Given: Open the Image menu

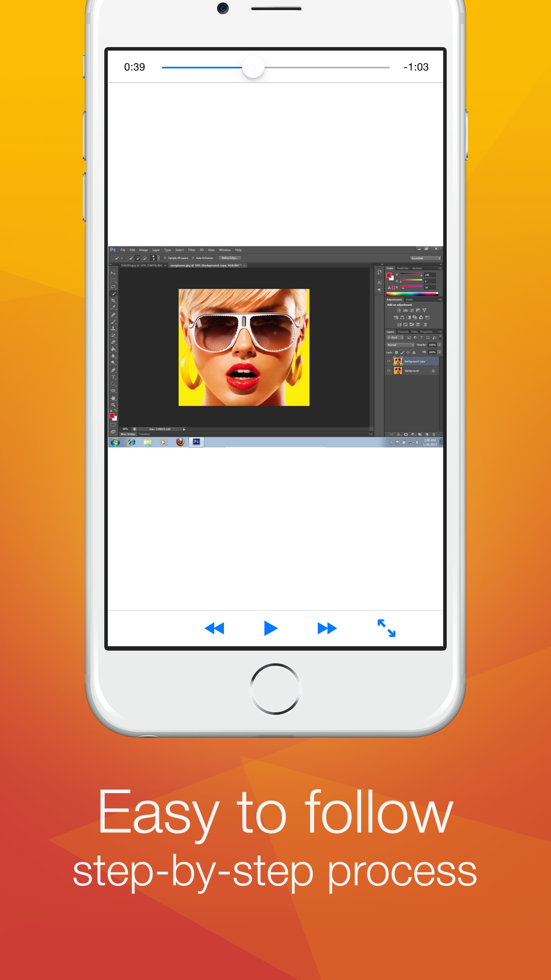Looking at the screenshot, I should [x=143, y=250].
